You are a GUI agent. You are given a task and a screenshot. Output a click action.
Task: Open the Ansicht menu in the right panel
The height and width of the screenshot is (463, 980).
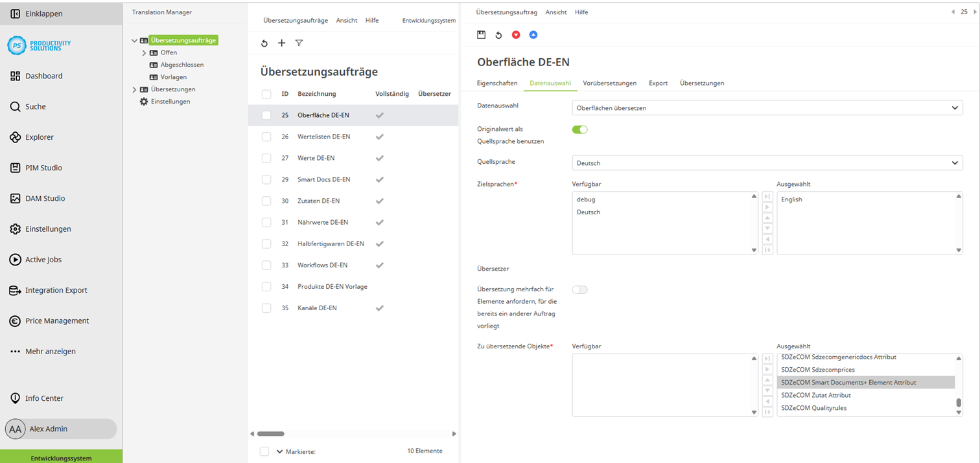point(555,12)
